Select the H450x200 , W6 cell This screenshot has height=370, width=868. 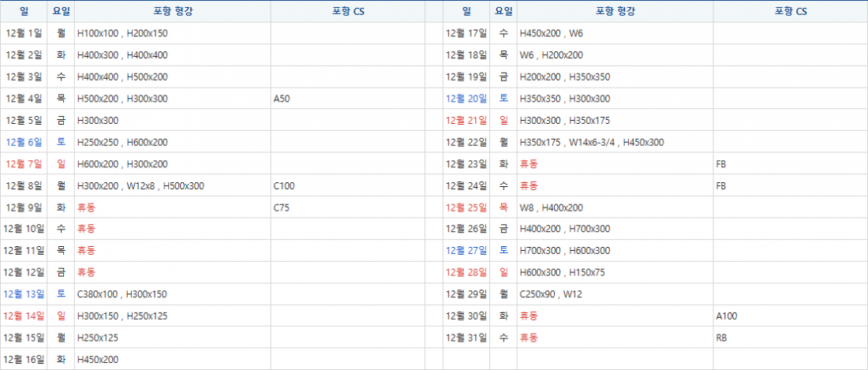[552, 33]
